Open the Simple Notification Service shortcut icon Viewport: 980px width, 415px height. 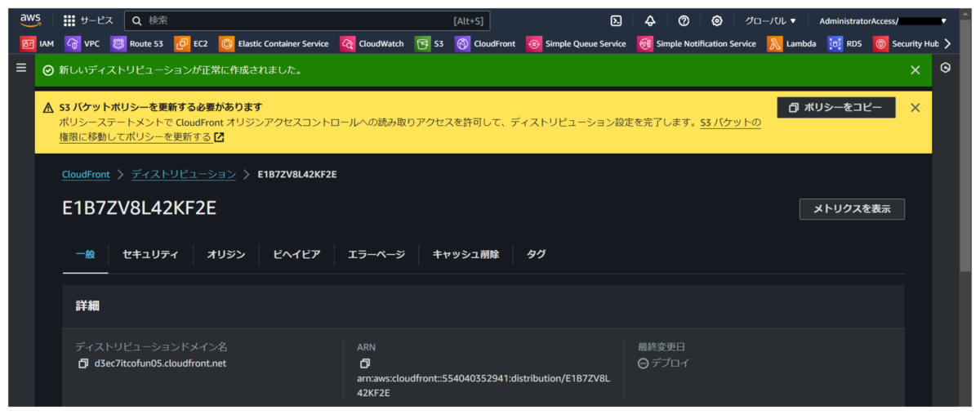click(x=644, y=44)
